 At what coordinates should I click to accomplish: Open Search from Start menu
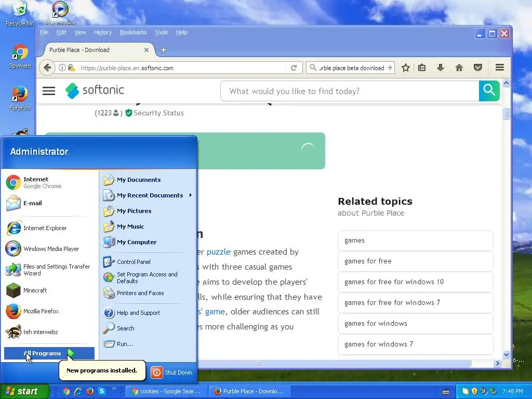pyautogui.click(x=148, y=328)
